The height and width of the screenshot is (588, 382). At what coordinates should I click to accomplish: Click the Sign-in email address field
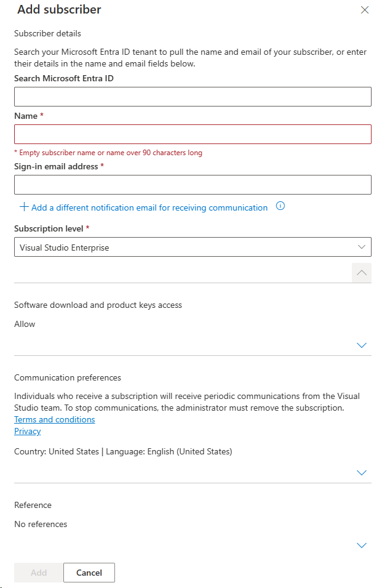click(191, 184)
